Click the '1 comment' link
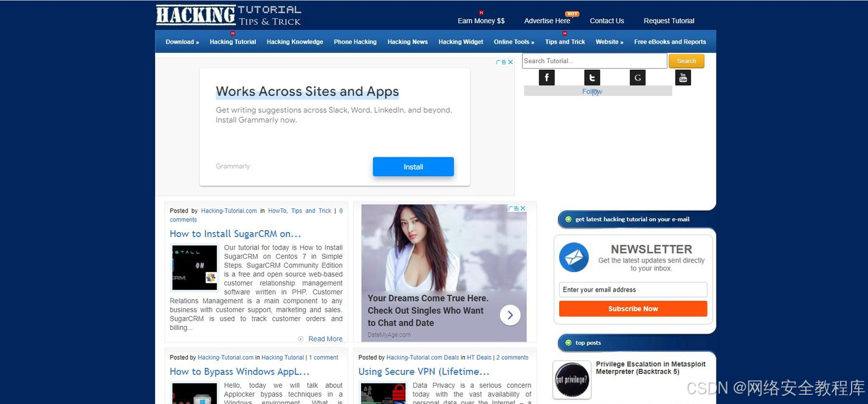This screenshot has width=868, height=404. (x=323, y=357)
